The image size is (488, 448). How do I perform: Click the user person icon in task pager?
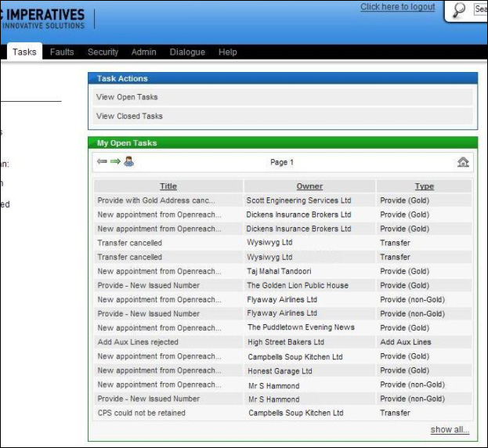[x=128, y=162]
